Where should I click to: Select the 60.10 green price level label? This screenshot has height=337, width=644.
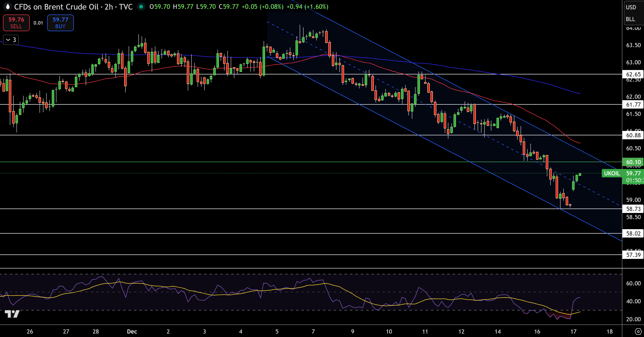[x=633, y=162]
